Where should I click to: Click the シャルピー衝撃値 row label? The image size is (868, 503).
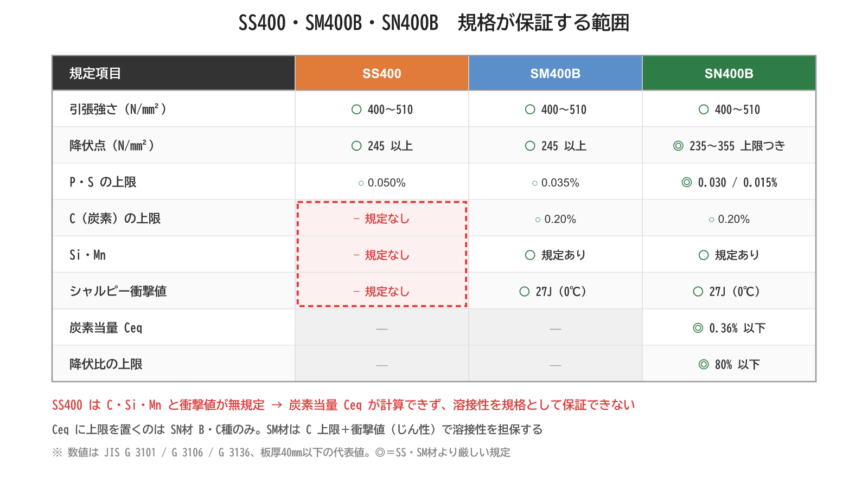pyautogui.click(x=118, y=291)
